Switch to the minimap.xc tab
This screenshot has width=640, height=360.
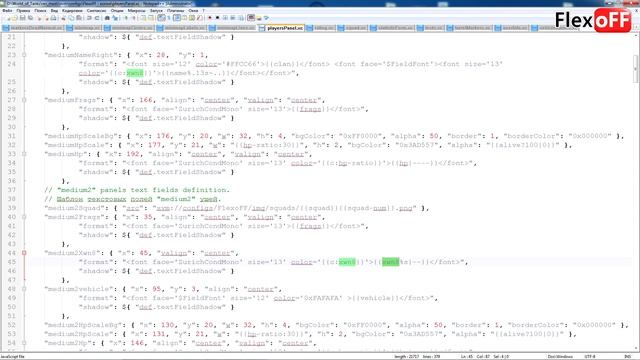pos(84,28)
